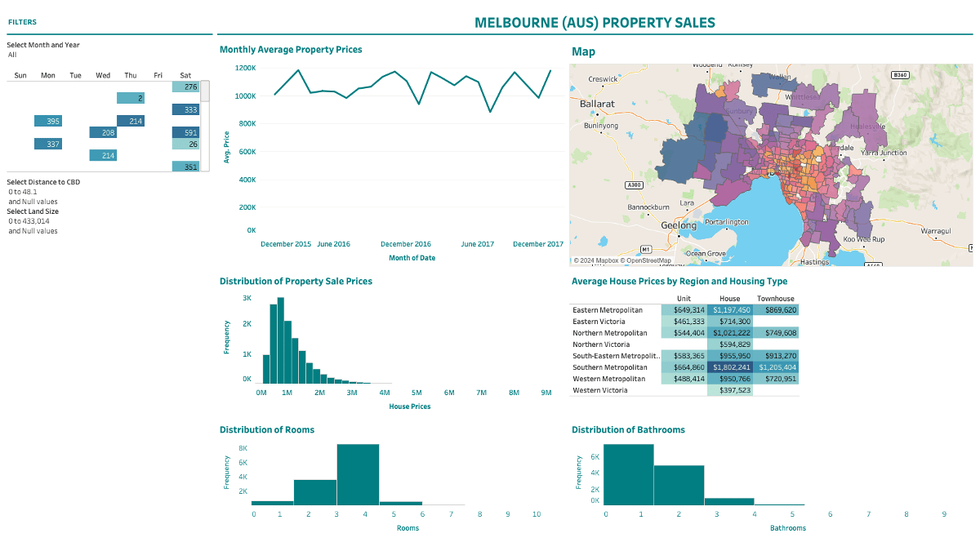
Task: Open the Select Month and Year filter set to All
Action: pos(12,55)
